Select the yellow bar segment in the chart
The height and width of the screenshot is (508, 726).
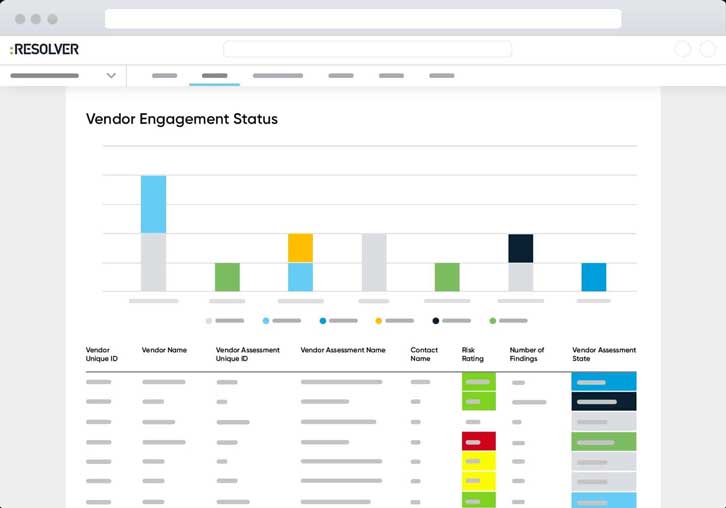(300, 248)
